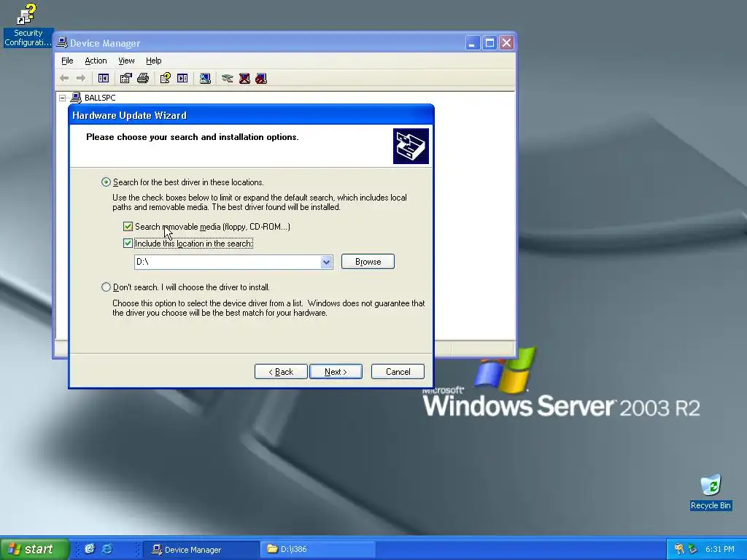The image size is (747, 560).
Task: Click the Show Desktop quick launch icon
Action: [90, 548]
